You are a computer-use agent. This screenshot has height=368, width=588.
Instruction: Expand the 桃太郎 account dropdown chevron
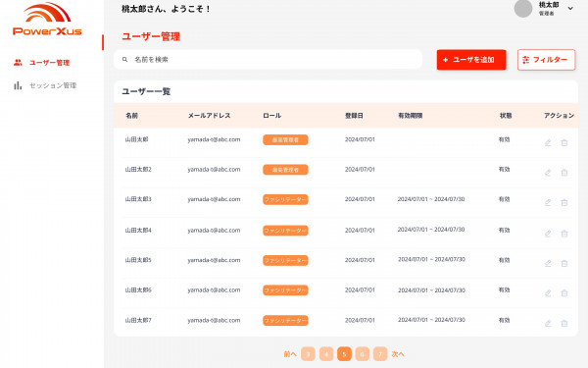(x=570, y=8)
